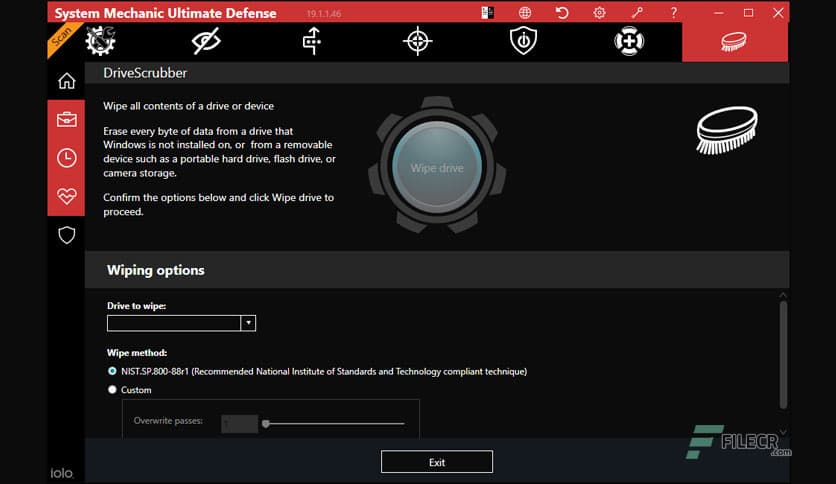
Task: Click the Overwrite passes slider handle
Action: point(266,424)
